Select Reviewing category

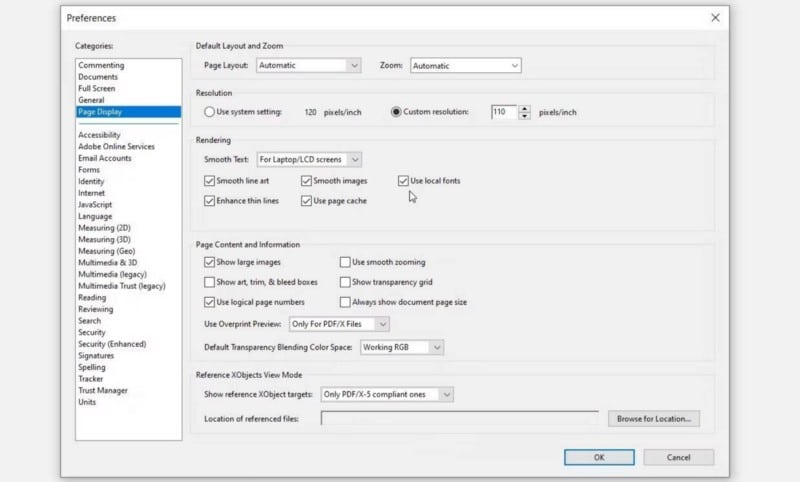click(x=95, y=310)
